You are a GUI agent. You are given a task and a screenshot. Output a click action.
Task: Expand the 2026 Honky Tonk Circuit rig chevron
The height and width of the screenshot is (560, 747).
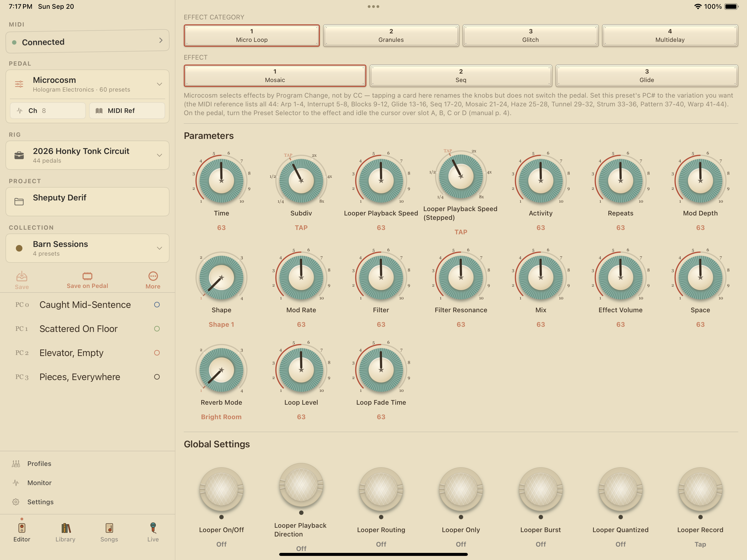[159, 155]
